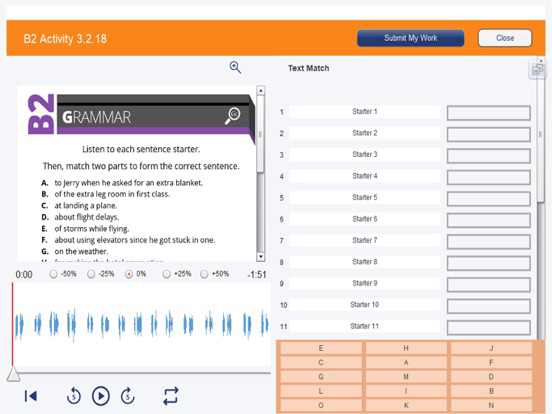
Task: Click answer tile L
Action: click(x=321, y=391)
